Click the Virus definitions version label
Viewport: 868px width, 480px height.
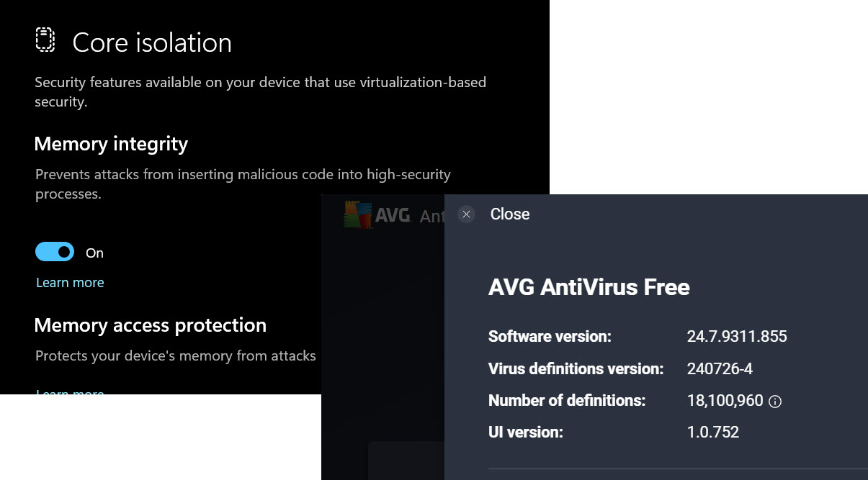[576, 369]
